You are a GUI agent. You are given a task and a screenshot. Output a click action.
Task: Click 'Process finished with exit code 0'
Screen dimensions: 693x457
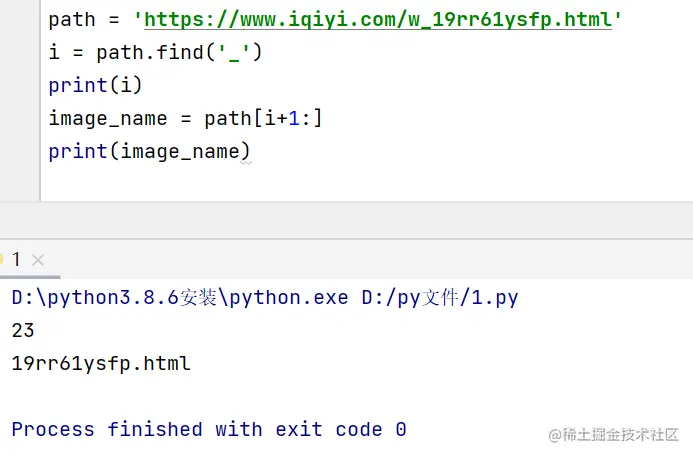pyautogui.click(x=209, y=429)
